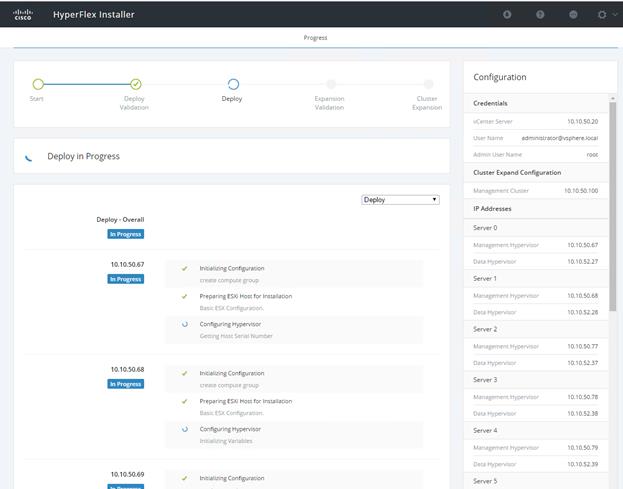The height and width of the screenshot is (489, 623).
Task: Click the 'Deploy in Progress' heading
Action: [83, 157]
